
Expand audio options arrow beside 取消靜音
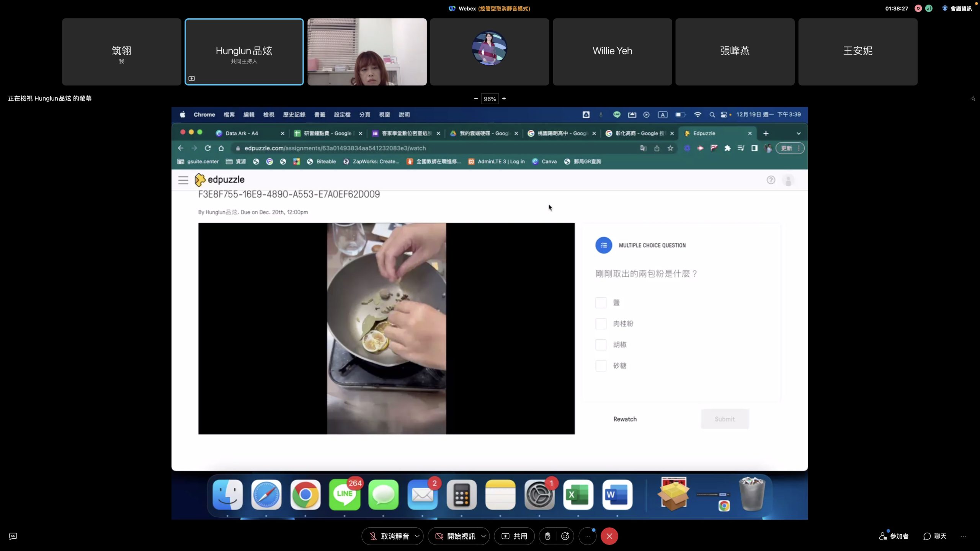pos(417,536)
